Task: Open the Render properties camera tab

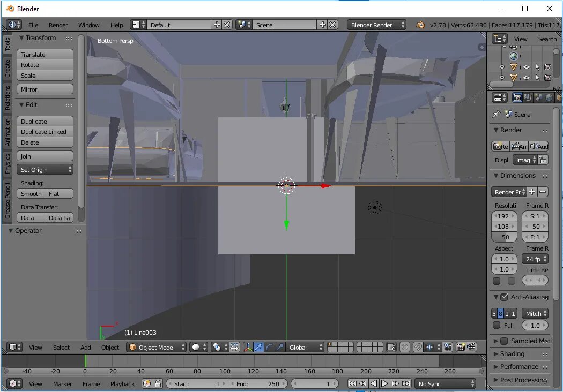Action: 517,97
